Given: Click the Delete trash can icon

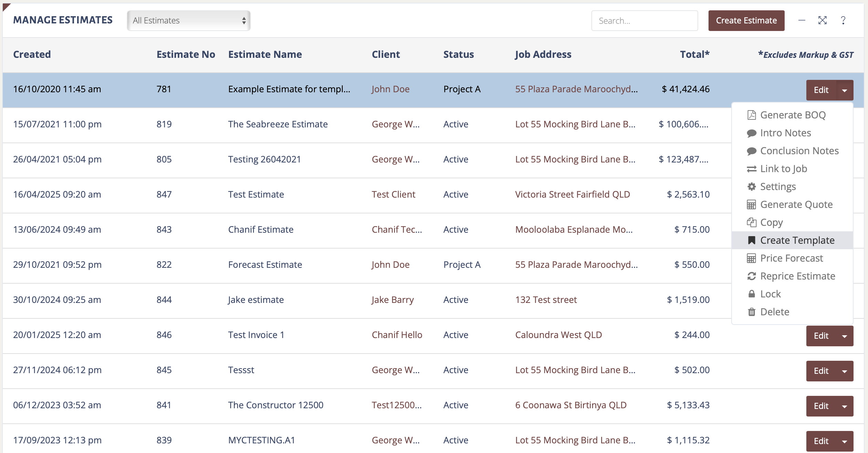Looking at the screenshot, I should (x=751, y=312).
